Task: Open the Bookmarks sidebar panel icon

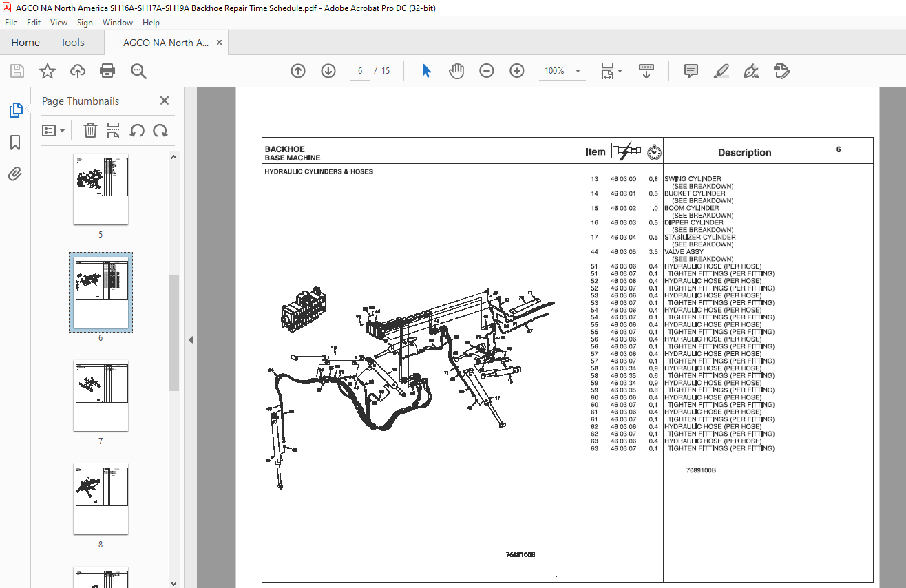Action: pos(15,143)
